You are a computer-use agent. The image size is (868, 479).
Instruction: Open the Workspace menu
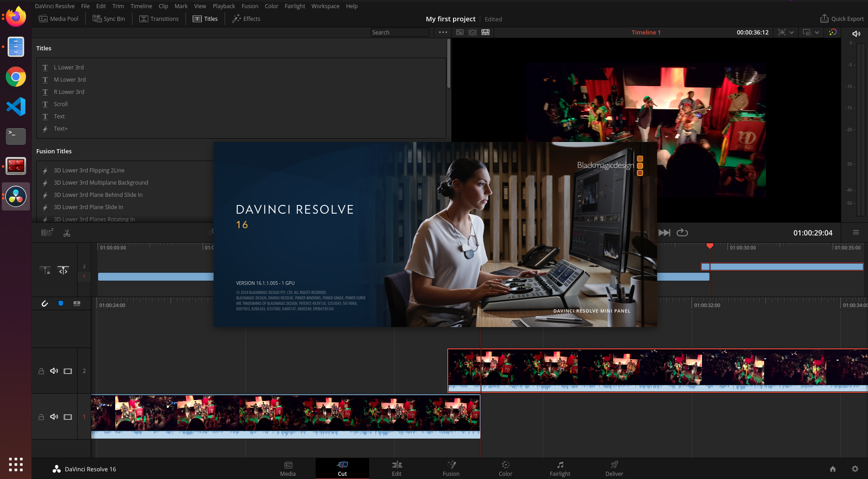coord(325,6)
